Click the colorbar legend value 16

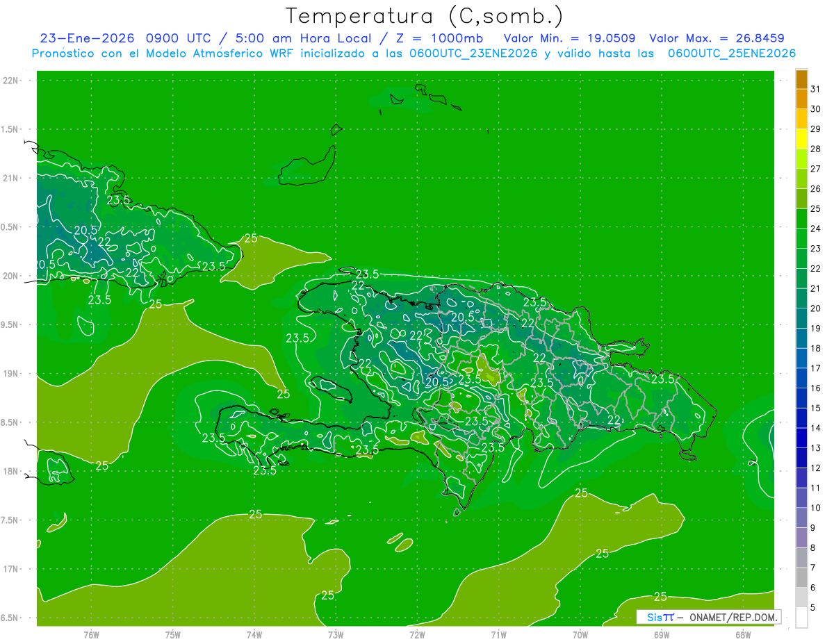(815, 388)
